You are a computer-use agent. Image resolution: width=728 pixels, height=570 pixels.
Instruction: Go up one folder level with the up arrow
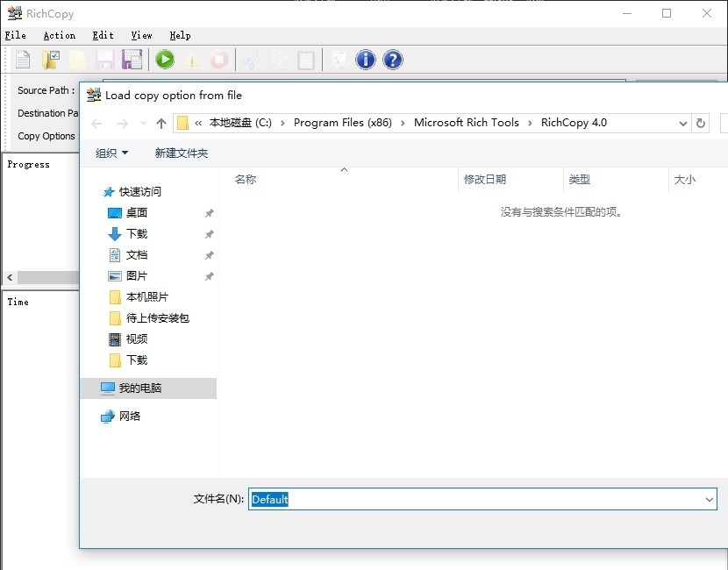pyautogui.click(x=161, y=124)
